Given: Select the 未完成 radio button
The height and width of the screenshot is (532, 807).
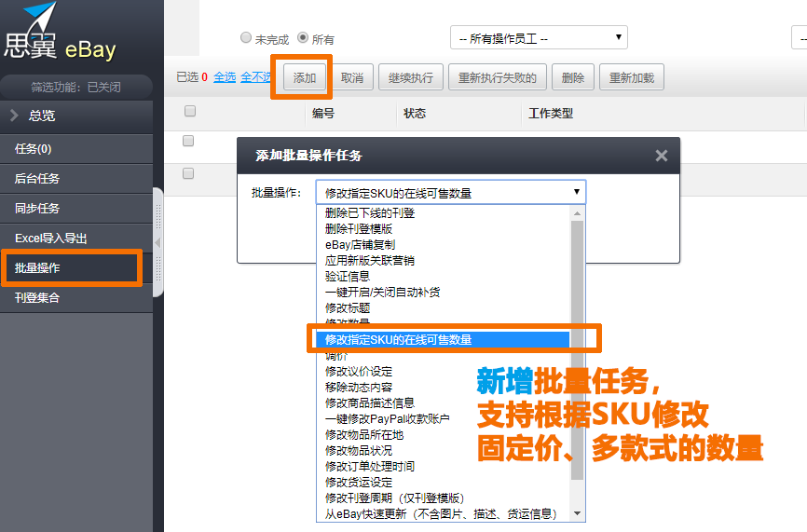Looking at the screenshot, I should click(246, 37).
